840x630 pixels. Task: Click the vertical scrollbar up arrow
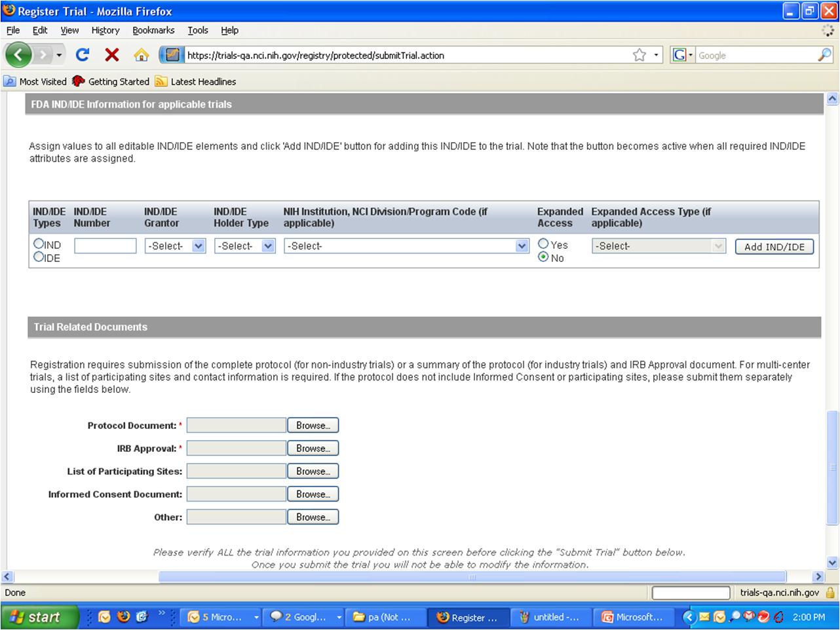coord(833,99)
